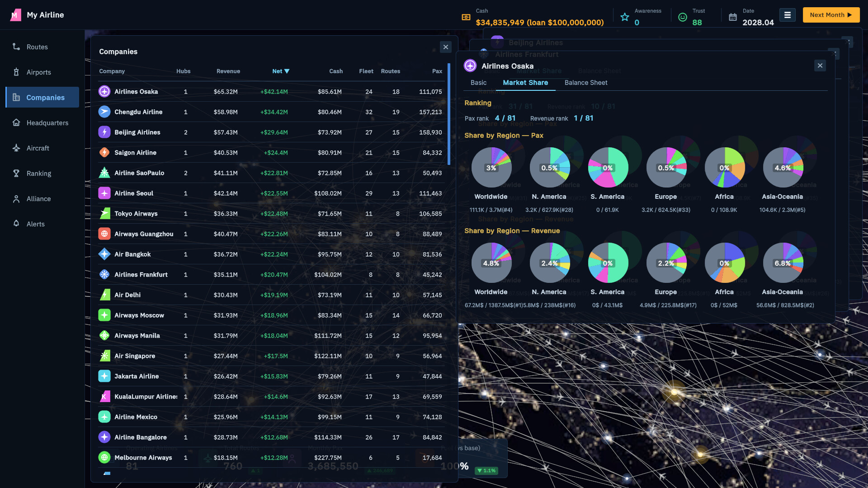Open the Routes sidebar icon
868x488 pixels.
point(16,47)
